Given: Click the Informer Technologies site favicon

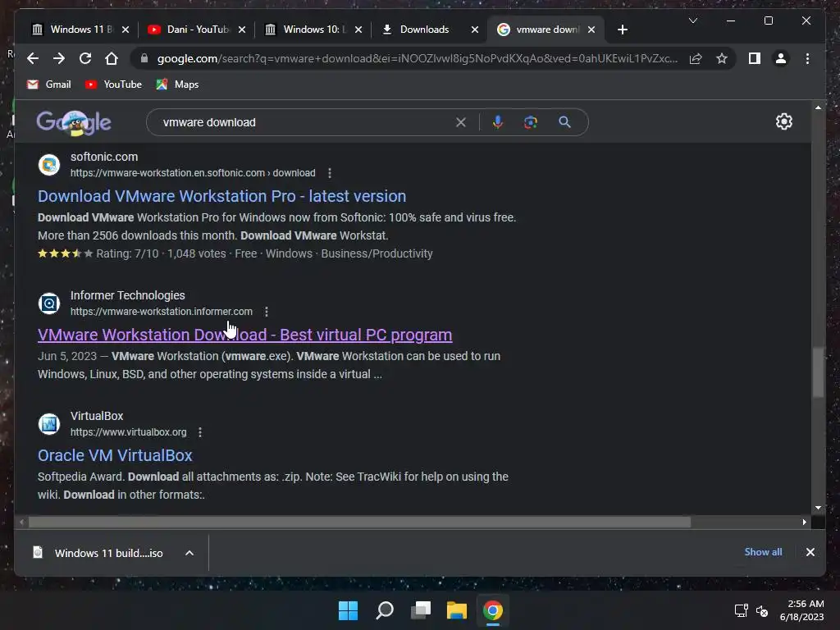Looking at the screenshot, I should [49, 304].
